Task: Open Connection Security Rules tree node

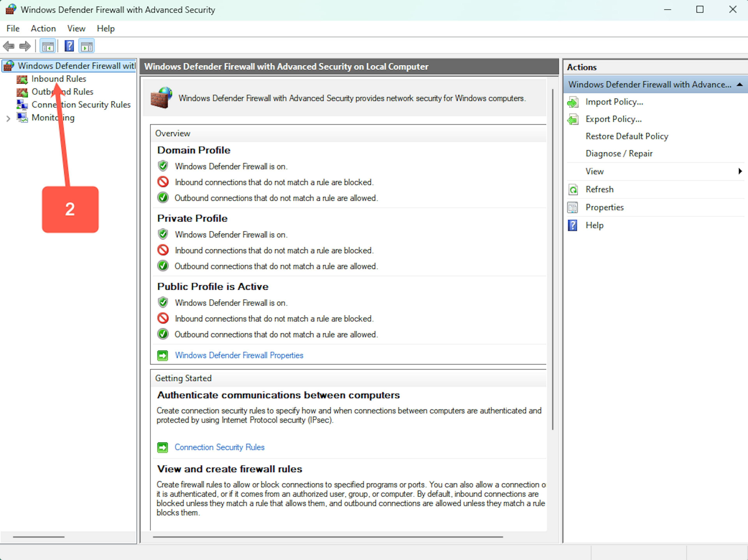Action: coord(81,105)
